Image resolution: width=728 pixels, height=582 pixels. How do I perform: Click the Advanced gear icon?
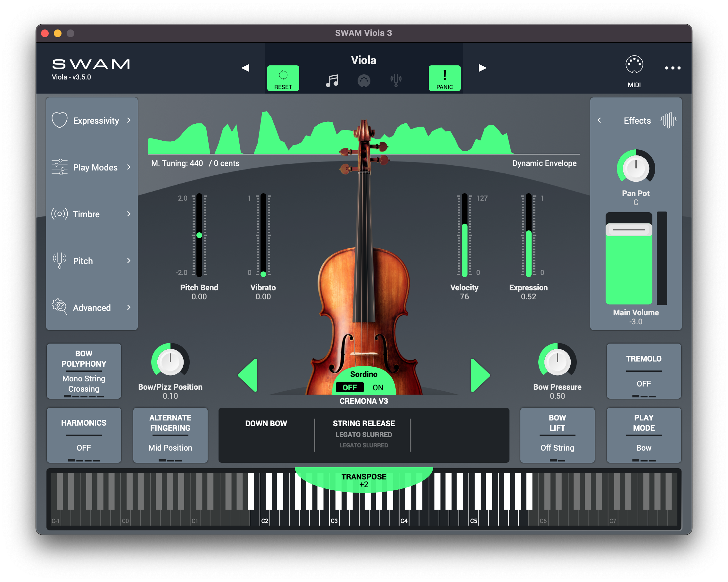[x=59, y=307]
